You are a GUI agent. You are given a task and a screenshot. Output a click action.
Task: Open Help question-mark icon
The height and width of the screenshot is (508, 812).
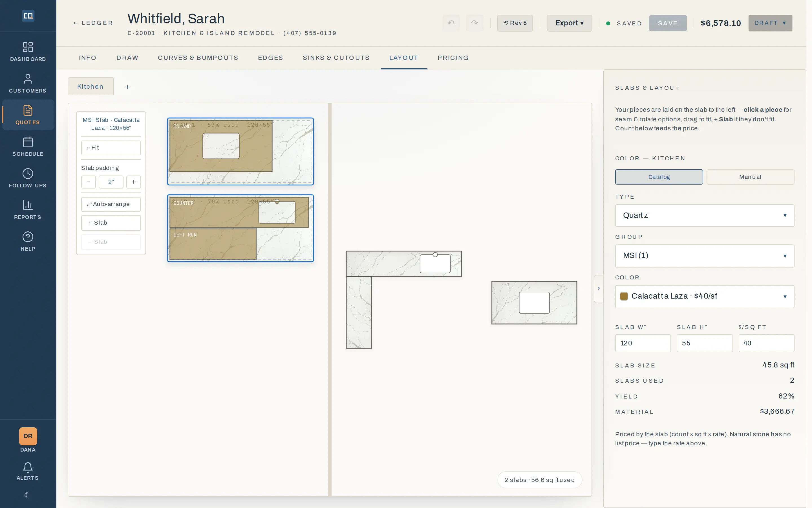pyautogui.click(x=28, y=241)
